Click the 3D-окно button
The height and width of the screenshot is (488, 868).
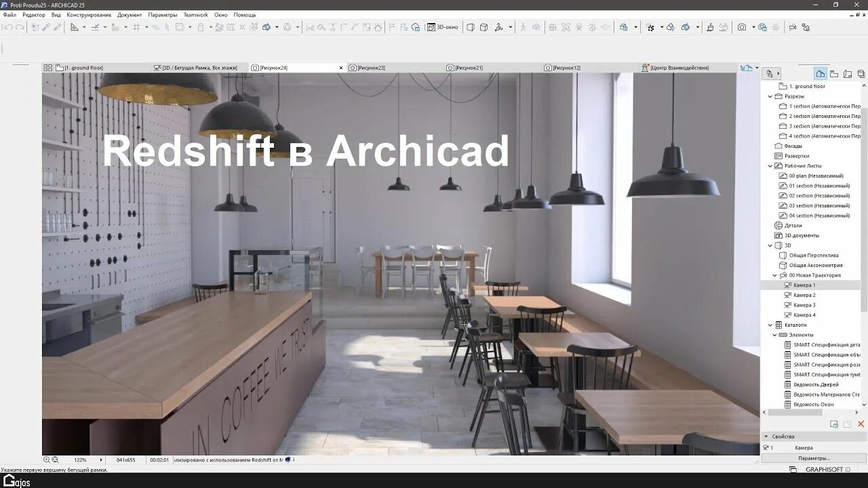click(442, 27)
